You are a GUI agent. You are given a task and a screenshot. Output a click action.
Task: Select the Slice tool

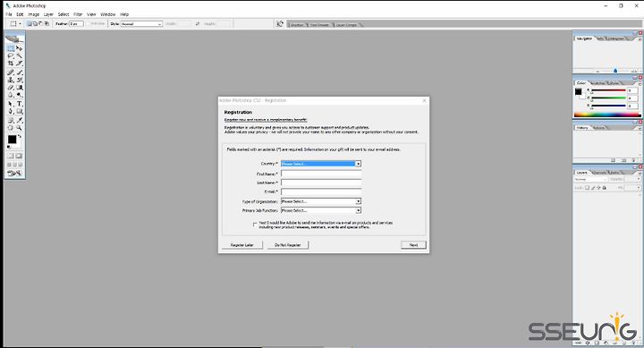coord(20,63)
